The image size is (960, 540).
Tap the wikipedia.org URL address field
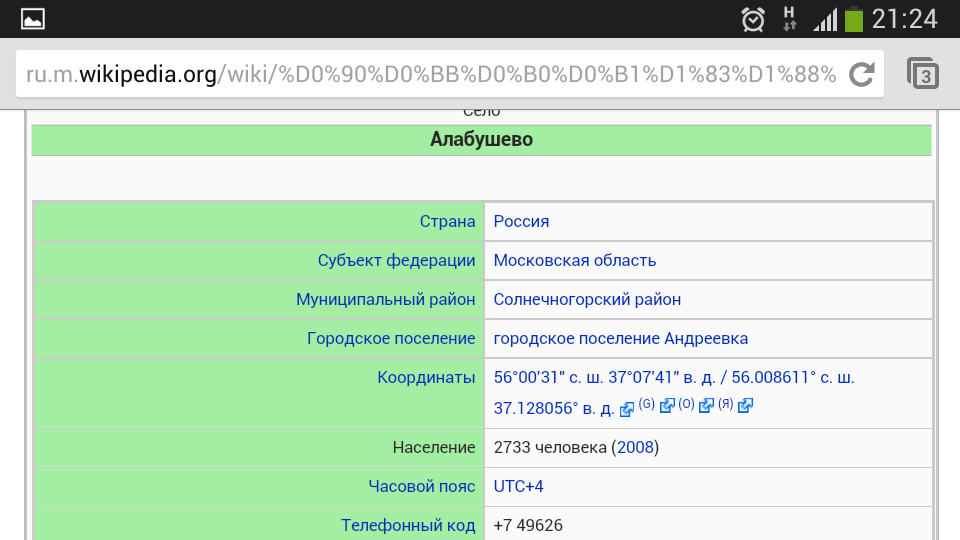[x=430, y=75]
